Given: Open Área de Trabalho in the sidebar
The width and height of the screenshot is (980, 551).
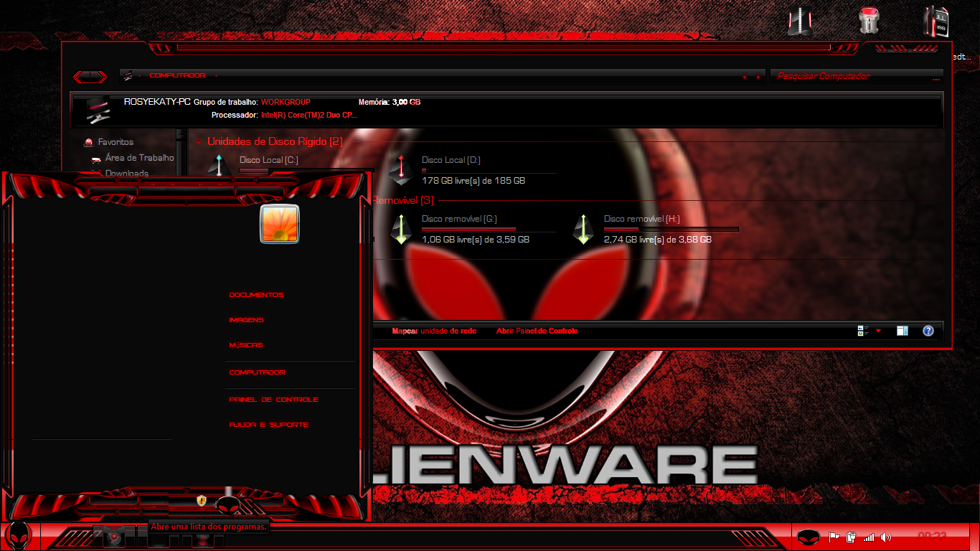Looking at the screenshot, I should pos(139,158).
